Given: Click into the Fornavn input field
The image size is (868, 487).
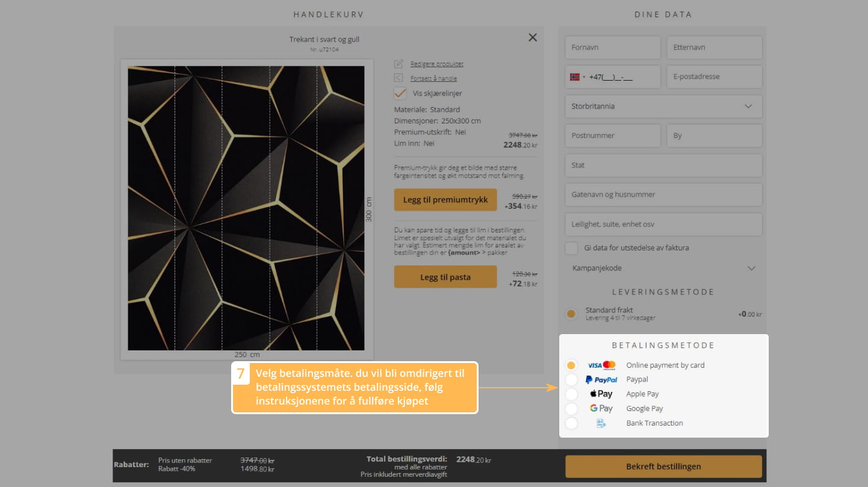Looking at the screenshot, I should point(613,48).
